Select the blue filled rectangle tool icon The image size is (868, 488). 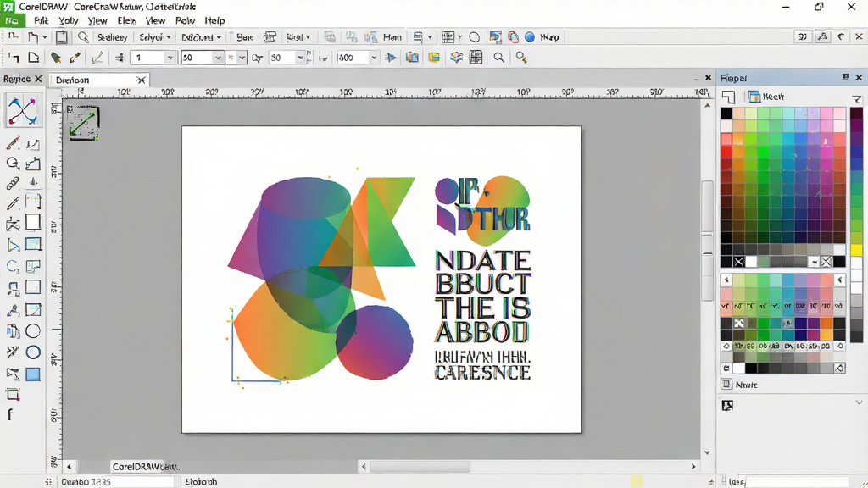tap(33, 374)
